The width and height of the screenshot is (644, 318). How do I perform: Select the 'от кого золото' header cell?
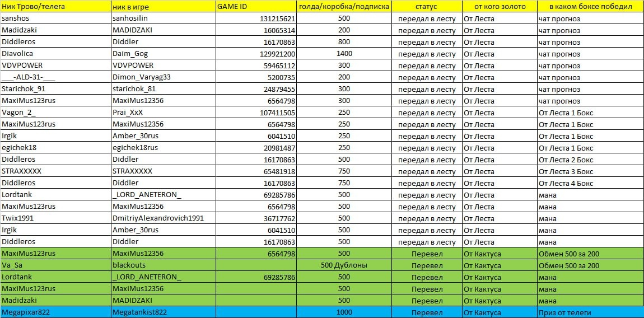(500, 7)
